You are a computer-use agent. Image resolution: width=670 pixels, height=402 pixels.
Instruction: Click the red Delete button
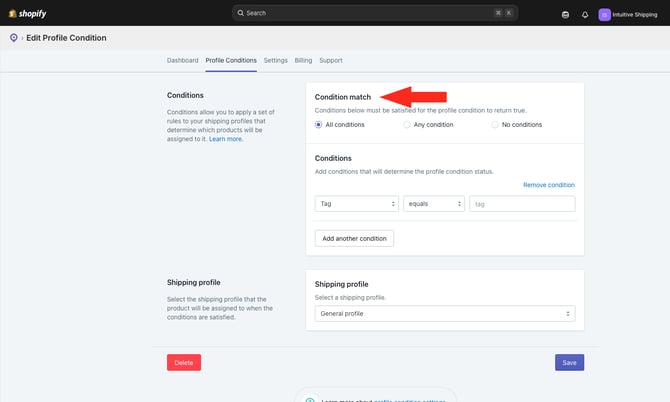(x=184, y=363)
